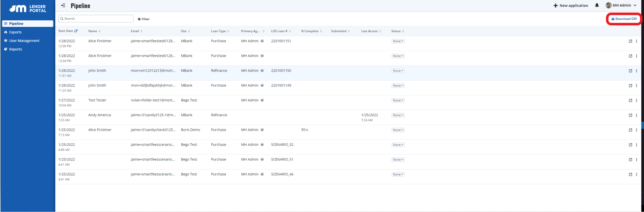Open Test Tester application externally
The height and width of the screenshot is (212, 644).
631,101
